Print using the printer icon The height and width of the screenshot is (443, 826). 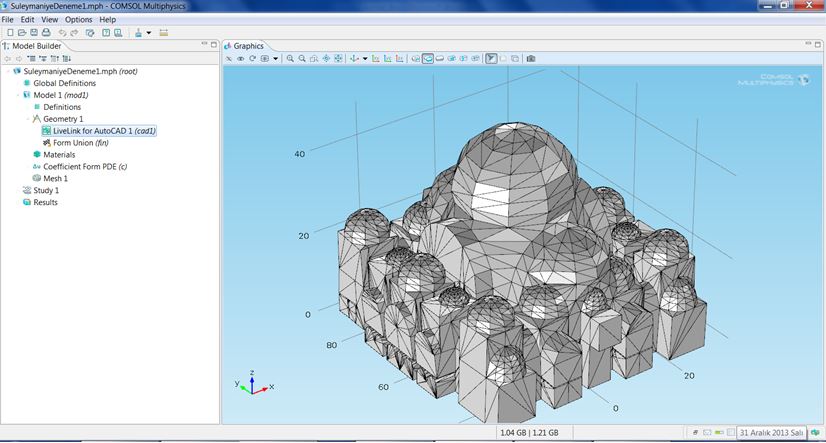[x=46, y=33]
